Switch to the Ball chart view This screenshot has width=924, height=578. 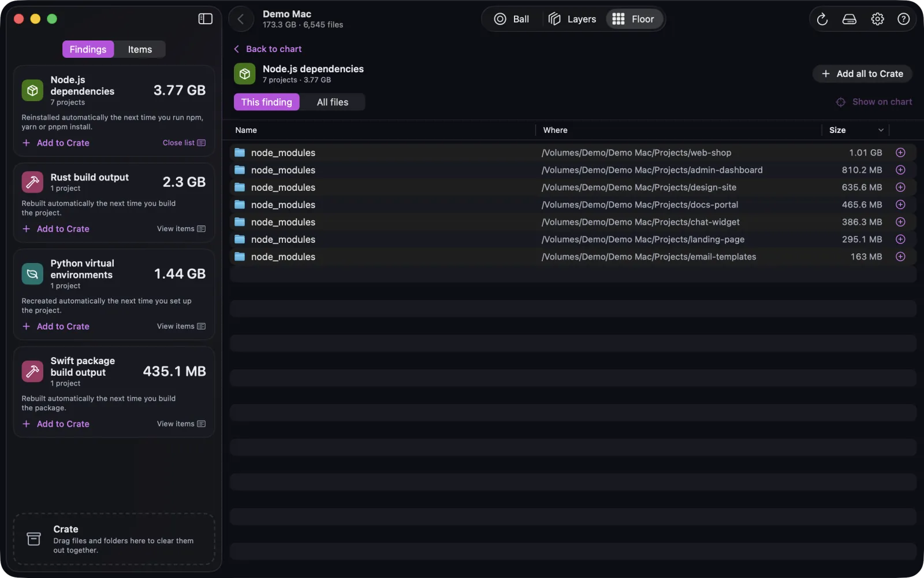[512, 19]
